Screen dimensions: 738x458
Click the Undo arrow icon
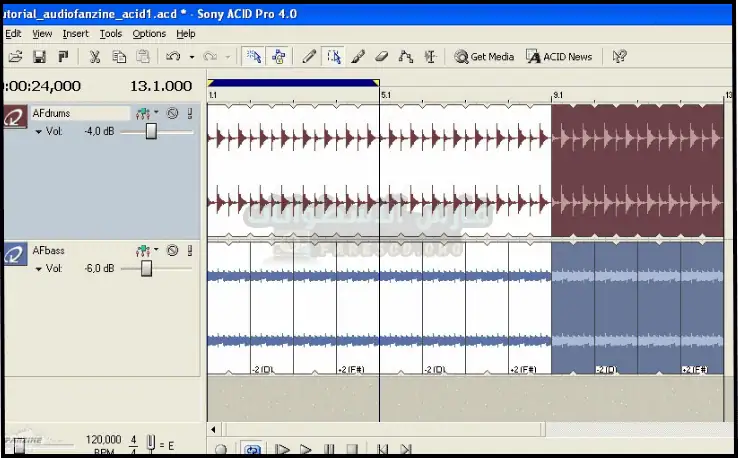173,57
